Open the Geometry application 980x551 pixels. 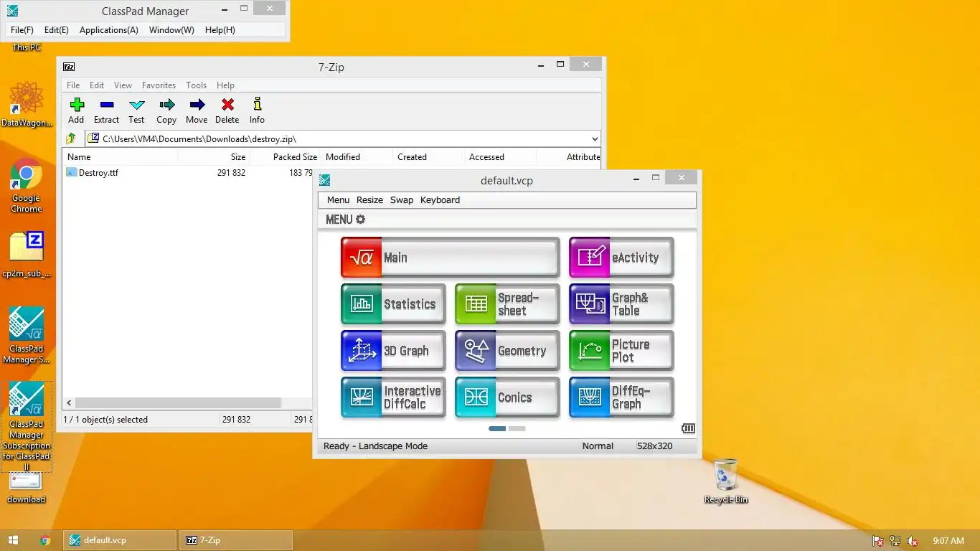(x=507, y=351)
